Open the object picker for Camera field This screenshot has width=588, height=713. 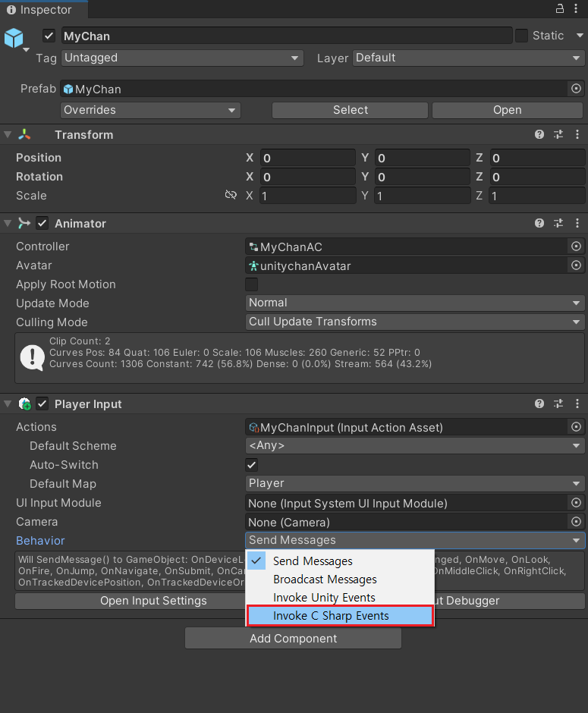point(576,522)
